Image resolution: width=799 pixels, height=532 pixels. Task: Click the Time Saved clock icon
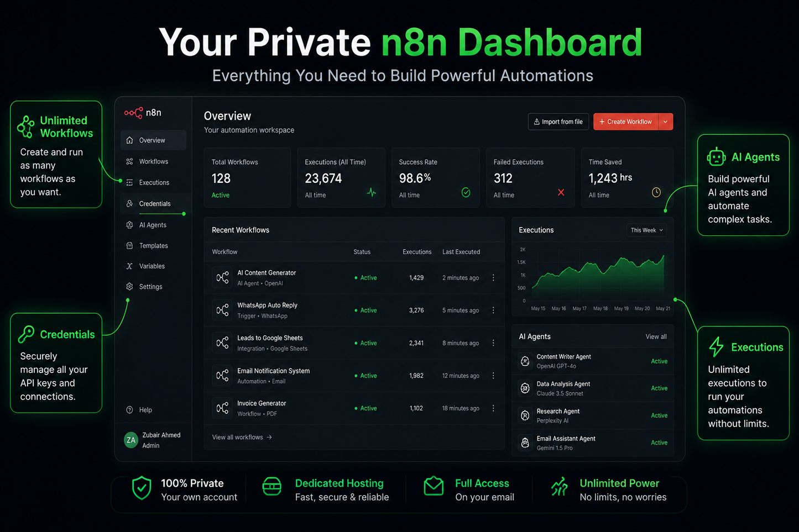click(x=656, y=192)
